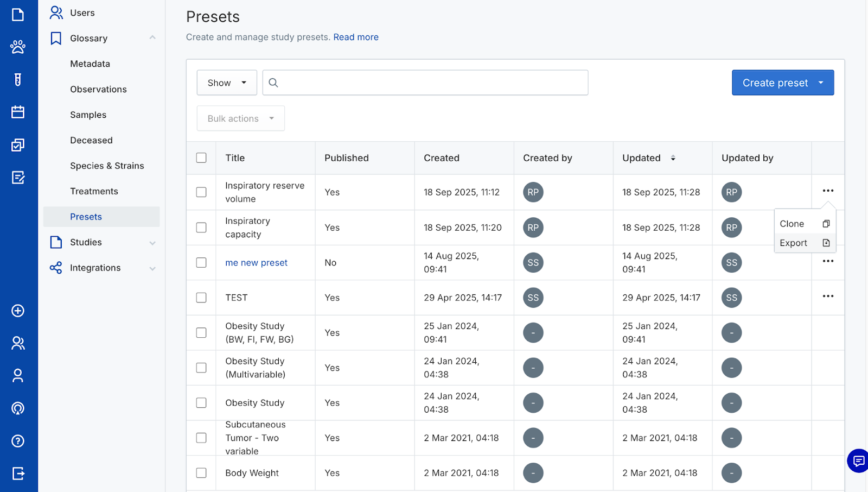Toggle the select-all checkbox in table header
Image resolution: width=868 pixels, height=492 pixels.
tap(201, 158)
